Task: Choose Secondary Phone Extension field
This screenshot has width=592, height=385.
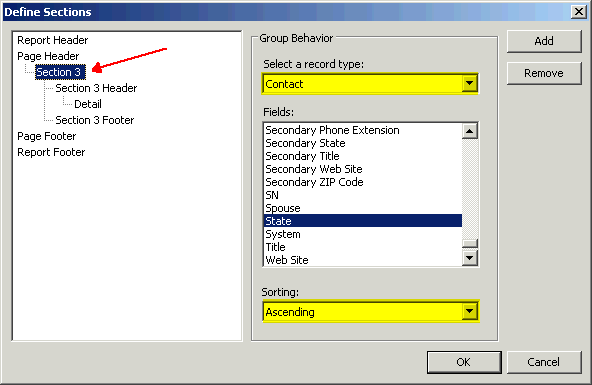Action: pos(362,130)
